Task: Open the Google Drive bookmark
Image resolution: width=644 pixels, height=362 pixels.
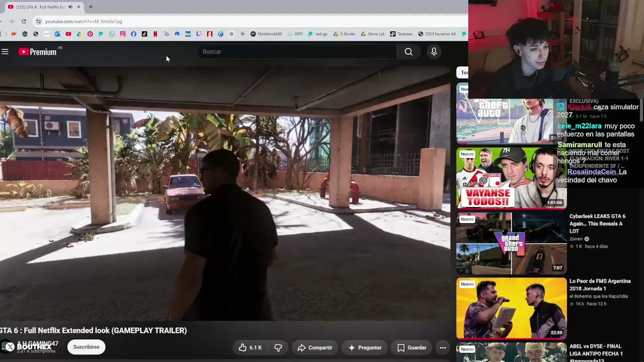Action: [79, 34]
